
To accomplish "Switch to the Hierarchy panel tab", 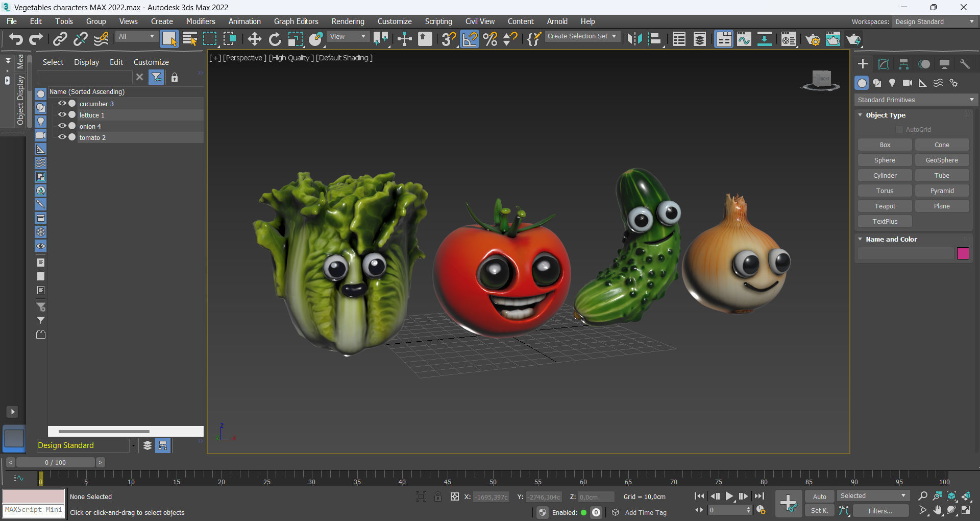I will 903,64.
